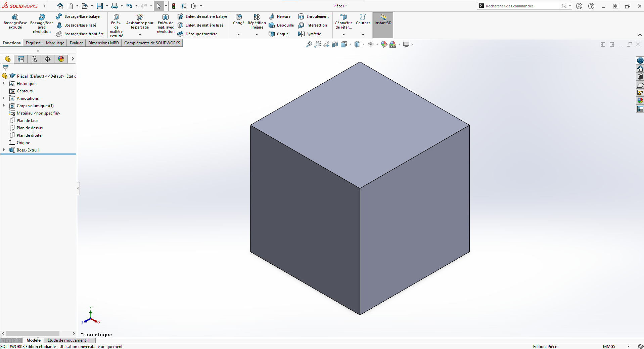The image size is (644, 349).
Task: Open FeatureManager design tree tab
Action: (7, 59)
